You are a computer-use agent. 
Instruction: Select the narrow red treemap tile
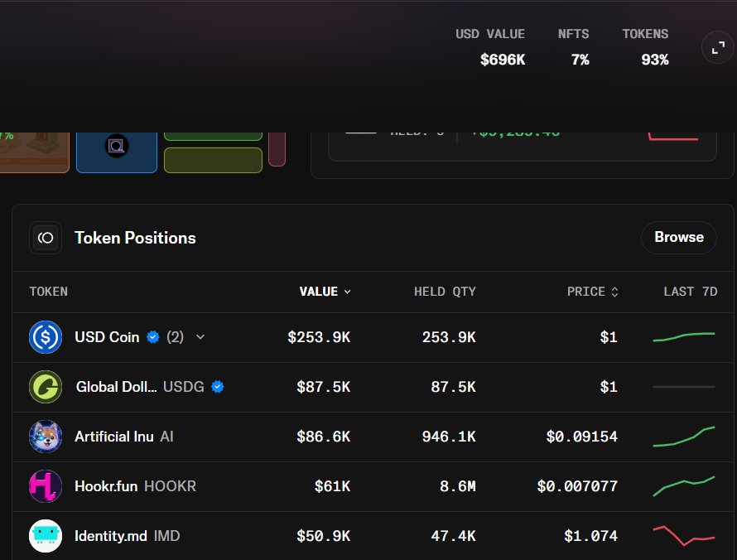click(277, 149)
